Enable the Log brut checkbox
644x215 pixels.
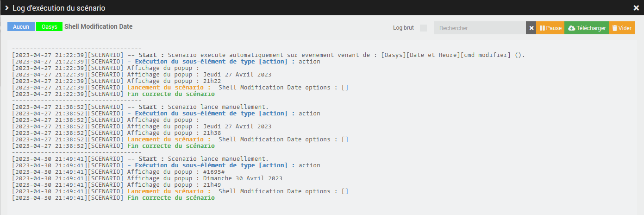pyautogui.click(x=423, y=28)
